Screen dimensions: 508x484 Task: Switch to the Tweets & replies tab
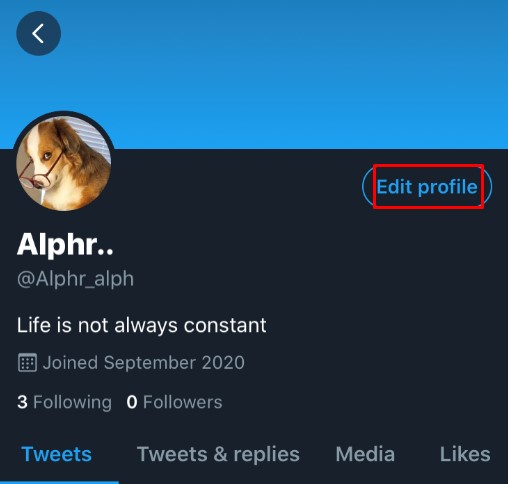218,454
